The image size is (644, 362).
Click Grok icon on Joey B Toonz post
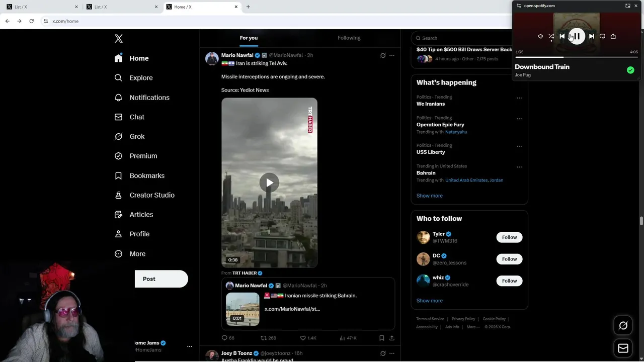tap(383, 353)
